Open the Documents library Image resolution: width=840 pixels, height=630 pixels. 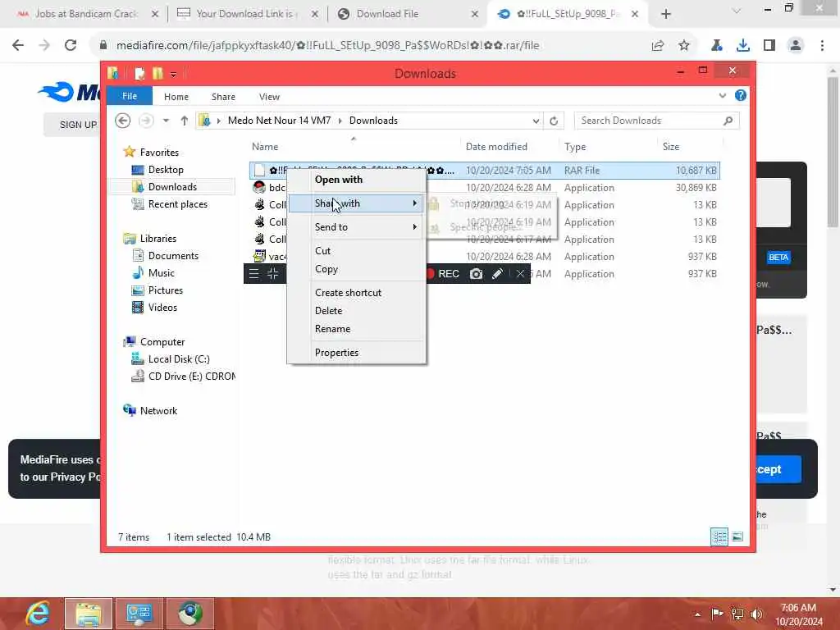coord(173,256)
